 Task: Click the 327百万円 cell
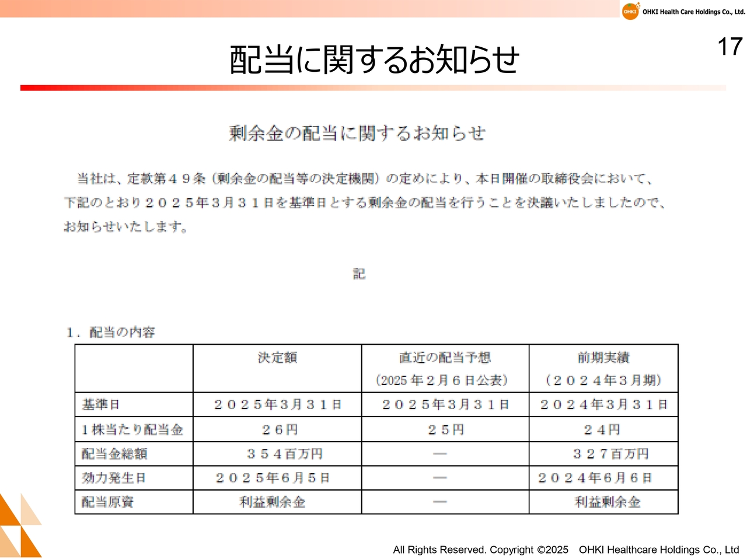611,454
